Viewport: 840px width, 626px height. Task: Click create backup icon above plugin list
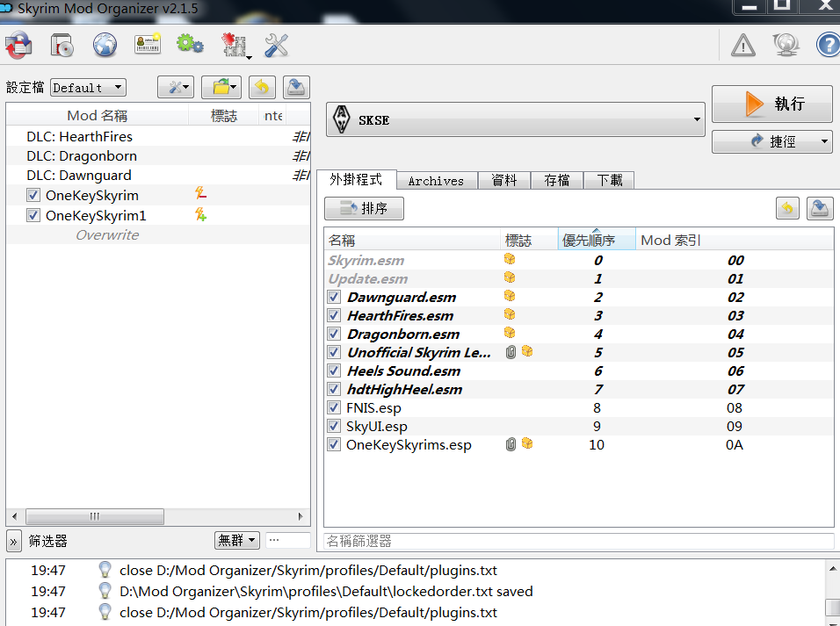pos(820,208)
